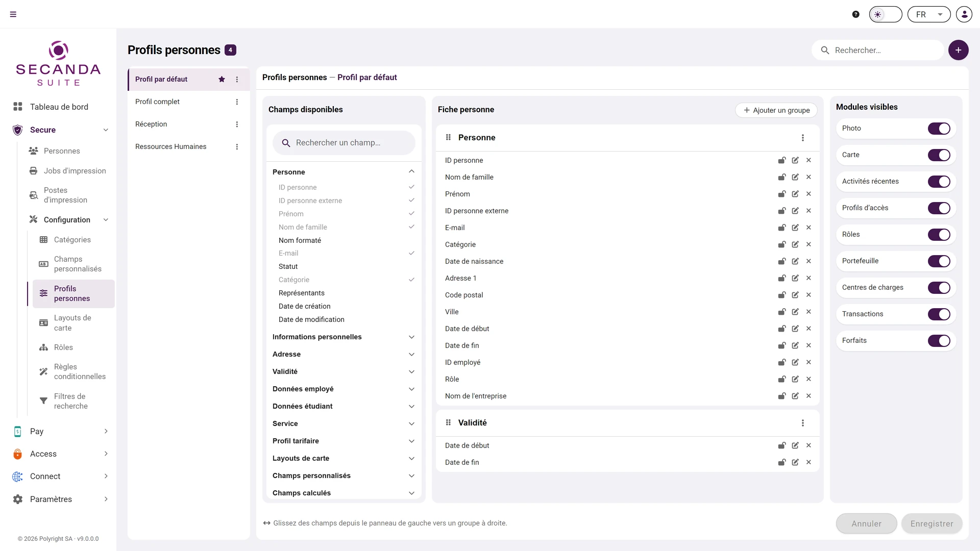This screenshot has height=551, width=980.
Task: Disable the Photo module toggle
Action: pos(939,129)
